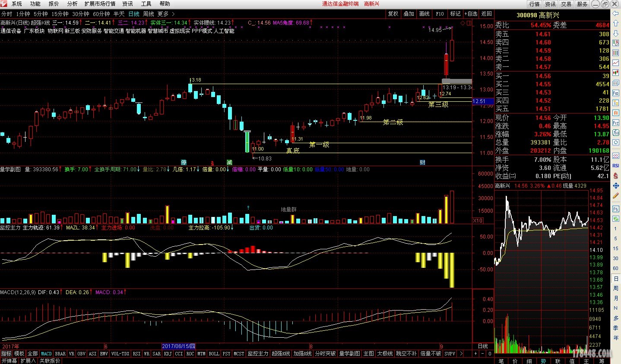Click the F5 icon in right sidebar
This screenshot has width=621, height=364.
tap(616, 209)
